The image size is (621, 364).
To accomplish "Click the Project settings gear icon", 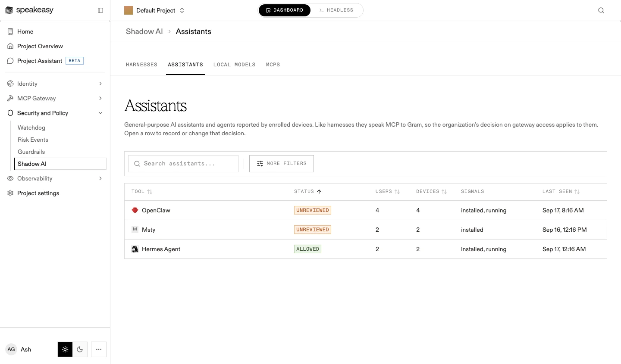I will click(10, 193).
